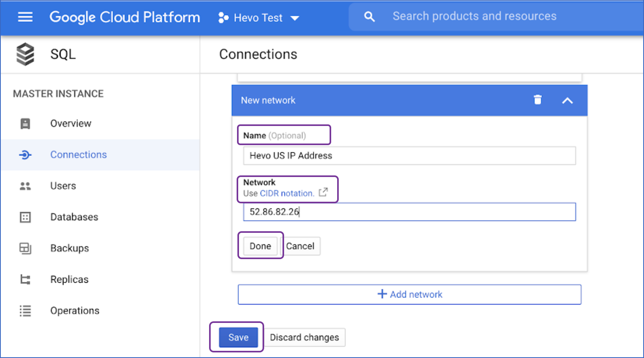Discard changes to connections
Screen dimensions: 644x358
pos(304,337)
